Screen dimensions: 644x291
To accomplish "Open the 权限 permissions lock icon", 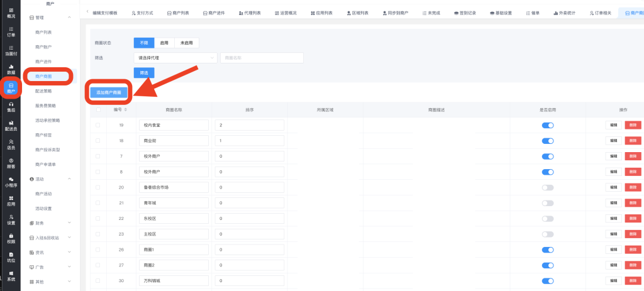I will click(x=10, y=238).
